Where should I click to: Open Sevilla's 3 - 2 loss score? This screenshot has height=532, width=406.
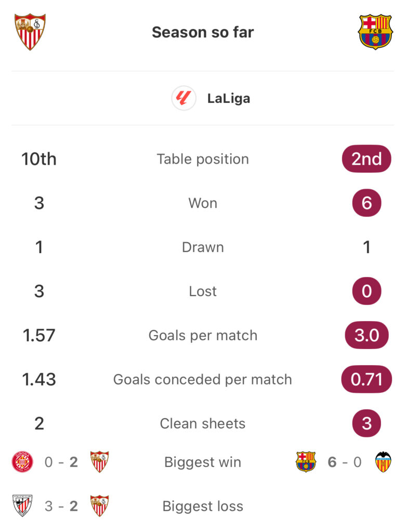click(61, 506)
